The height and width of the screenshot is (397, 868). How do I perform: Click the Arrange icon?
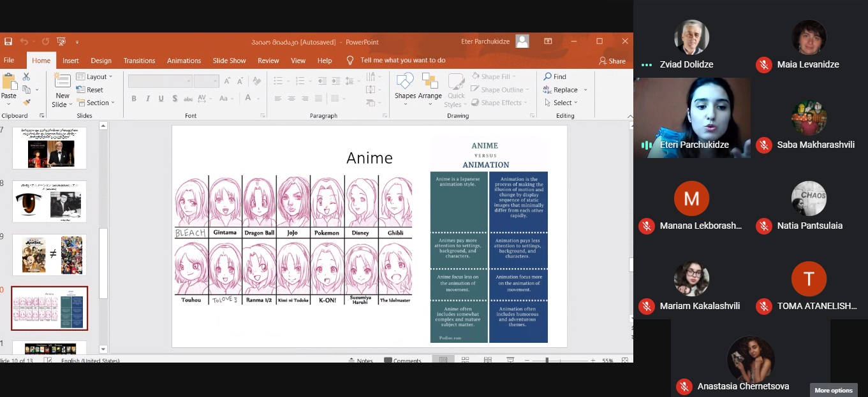(x=430, y=83)
